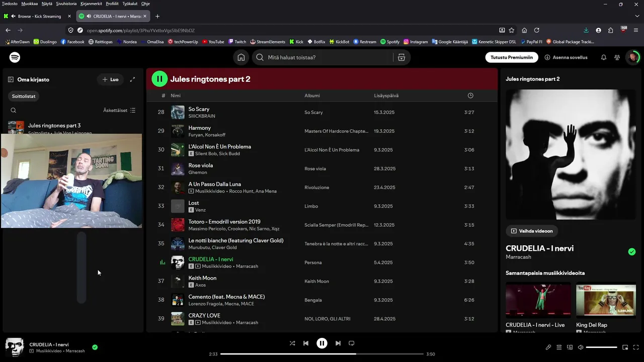The width and height of the screenshot is (644, 362).
Task: Go to Spotify home via the house icon
Action: tap(242, 57)
